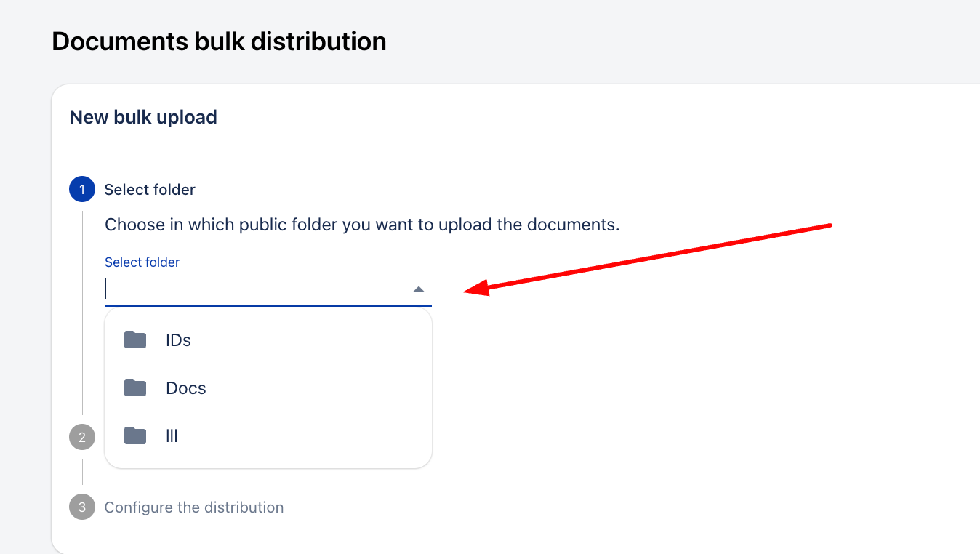Viewport: 980px width, 554px height.
Task: Click the folder icon beside IDs
Action: point(135,340)
